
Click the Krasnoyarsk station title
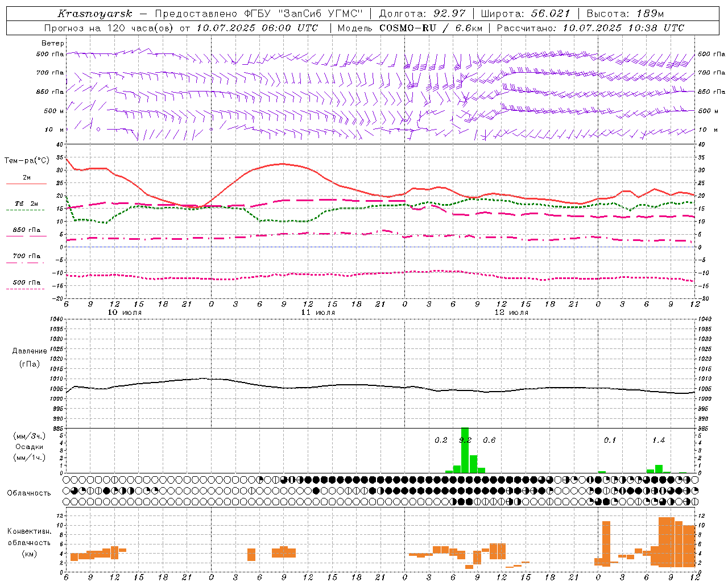click(x=95, y=14)
